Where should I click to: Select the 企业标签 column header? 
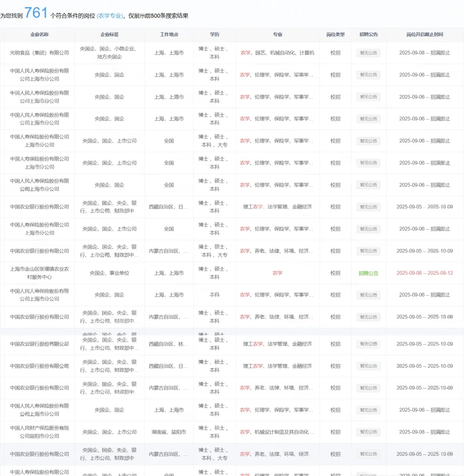(x=110, y=34)
